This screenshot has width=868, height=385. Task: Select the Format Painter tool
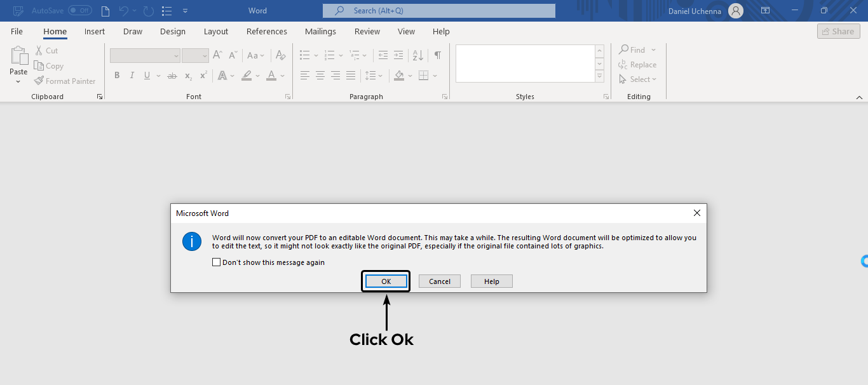(x=65, y=81)
